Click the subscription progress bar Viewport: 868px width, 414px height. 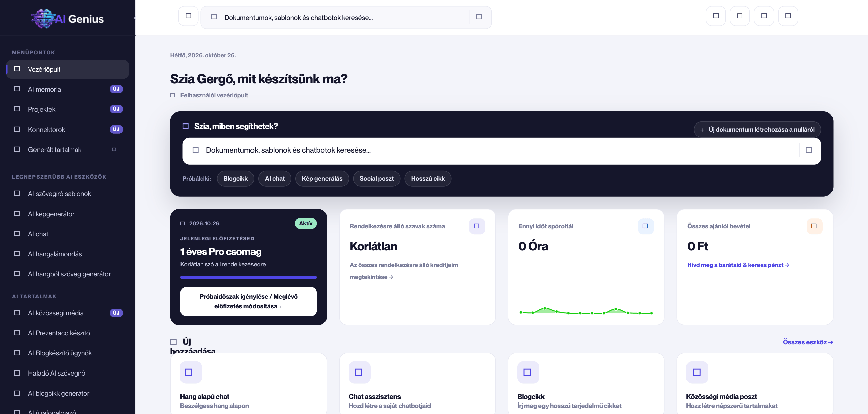248,277
